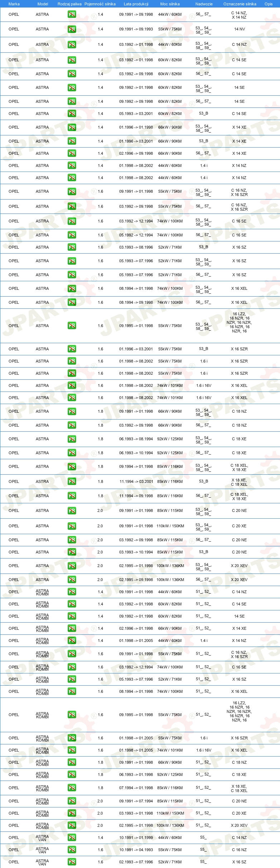Select the date cell '06.1993 -> 01.1998'
280x868 pixels.
136,775
